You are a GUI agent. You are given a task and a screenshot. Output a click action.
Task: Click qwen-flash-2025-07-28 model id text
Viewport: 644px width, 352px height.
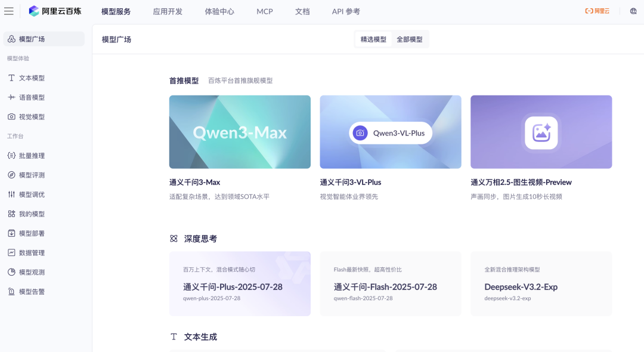pyautogui.click(x=363, y=298)
